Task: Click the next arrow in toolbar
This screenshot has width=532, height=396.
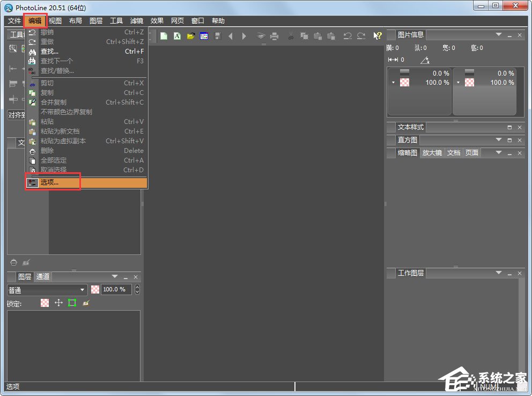Action: point(244,36)
